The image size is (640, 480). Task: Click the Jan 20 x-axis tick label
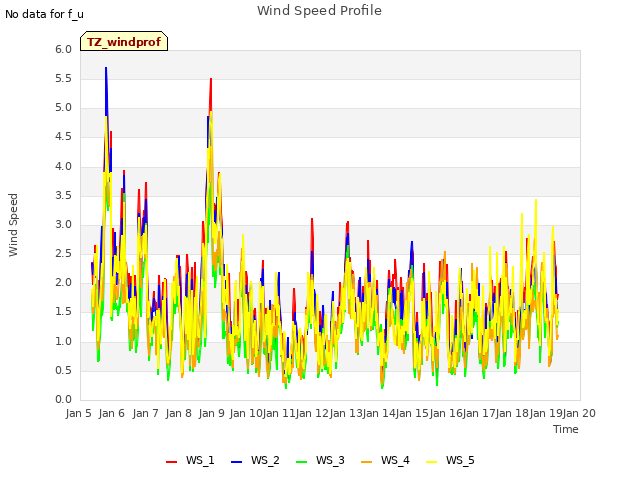pos(580,413)
